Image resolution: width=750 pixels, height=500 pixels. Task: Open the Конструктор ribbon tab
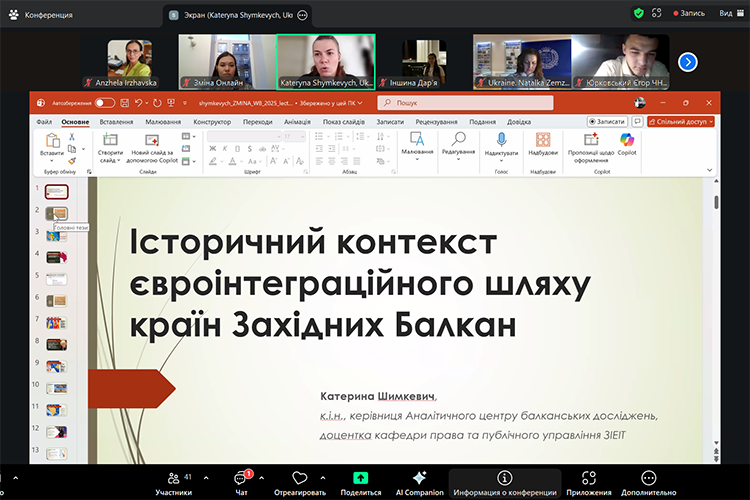click(212, 122)
